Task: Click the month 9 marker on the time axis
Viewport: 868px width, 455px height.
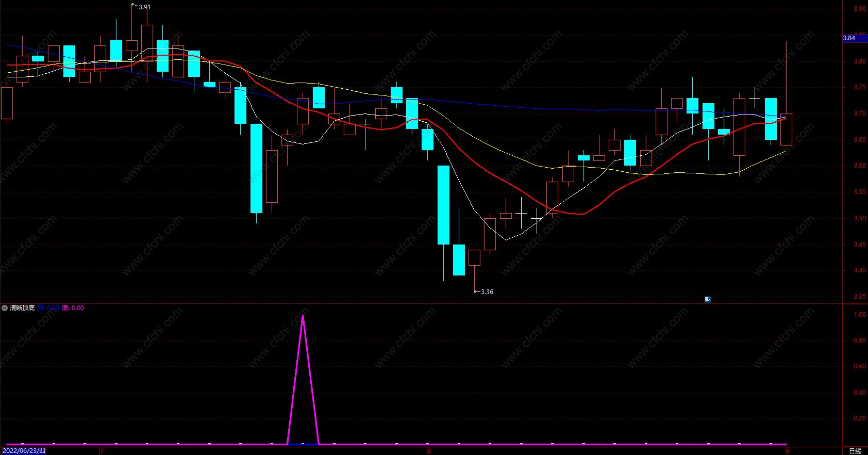Action: [788, 451]
